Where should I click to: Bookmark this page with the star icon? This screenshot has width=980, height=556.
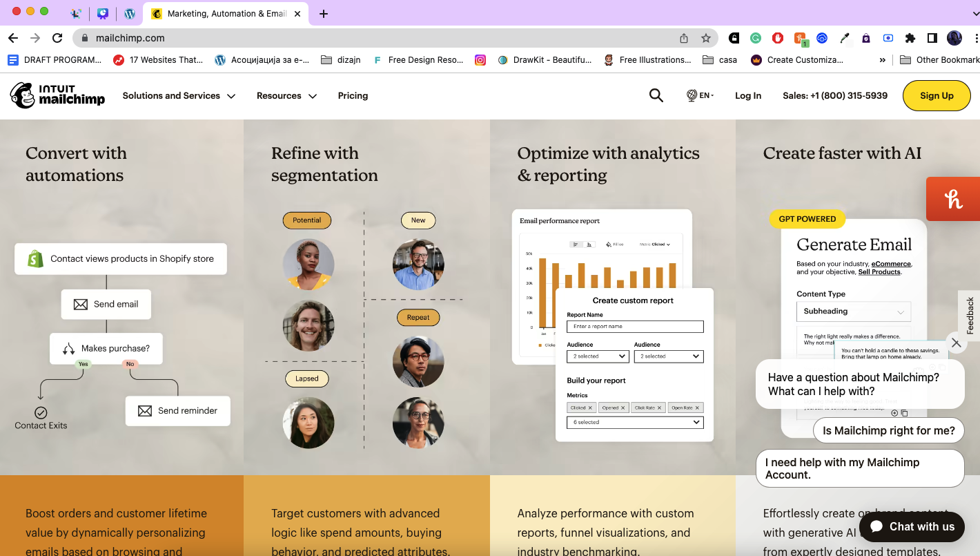coord(705,38)
